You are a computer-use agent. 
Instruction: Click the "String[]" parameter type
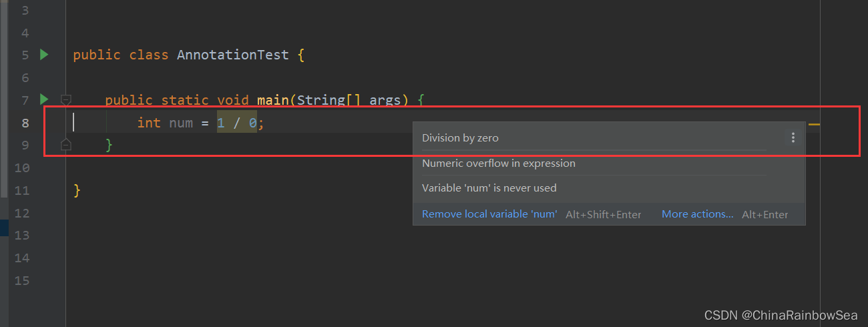click(x=330, y=100)
